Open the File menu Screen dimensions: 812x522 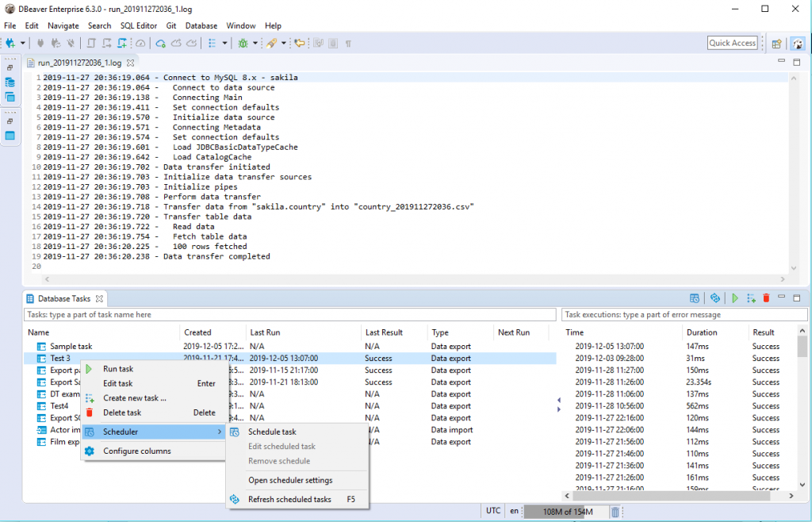pyautogui.click(x=10, y=25)
